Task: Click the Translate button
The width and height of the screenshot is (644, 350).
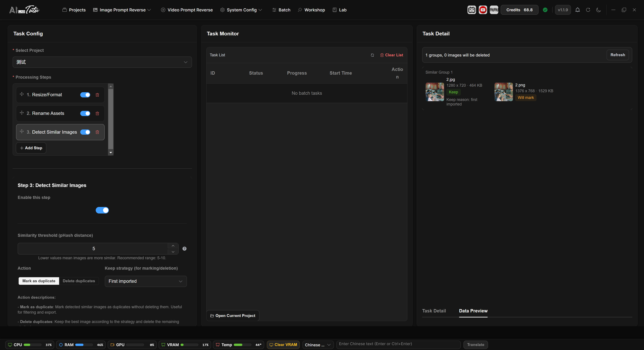Action: pos(476,345)
